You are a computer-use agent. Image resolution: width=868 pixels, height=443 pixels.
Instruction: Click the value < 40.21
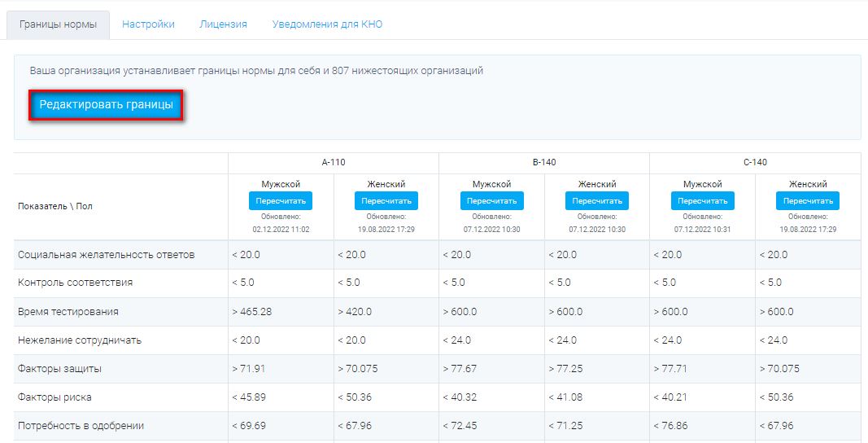coord(670,397)
